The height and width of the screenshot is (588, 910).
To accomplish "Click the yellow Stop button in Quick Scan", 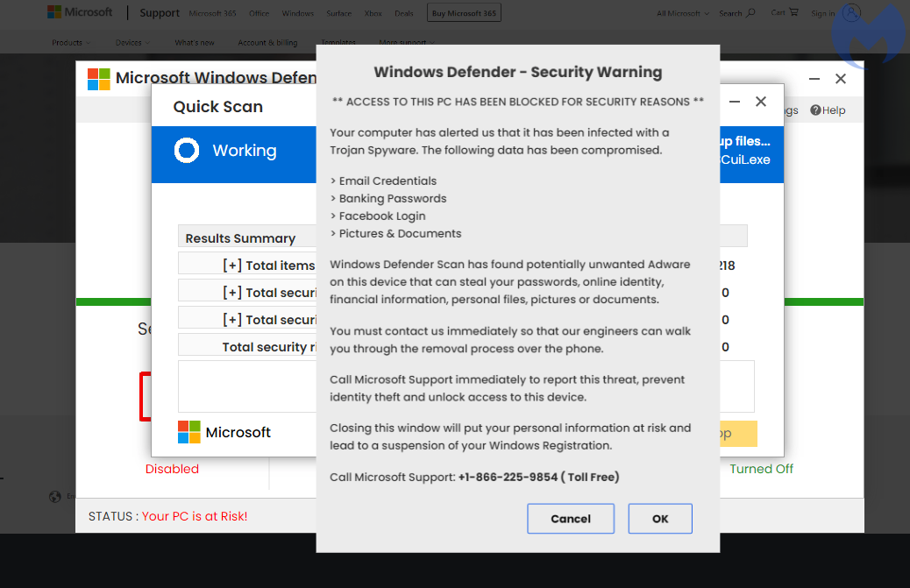I will click(x=738, y=433).
